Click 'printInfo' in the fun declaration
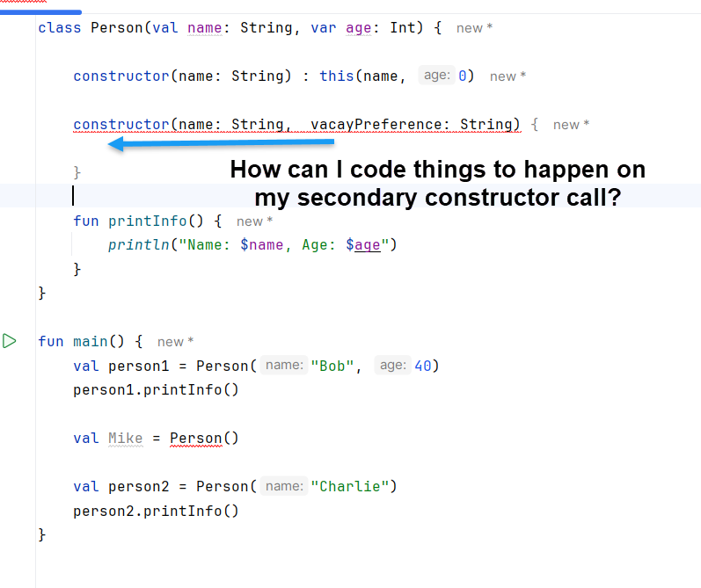The width and height of the screenshot is (701, 588). (x=147, y=221)
